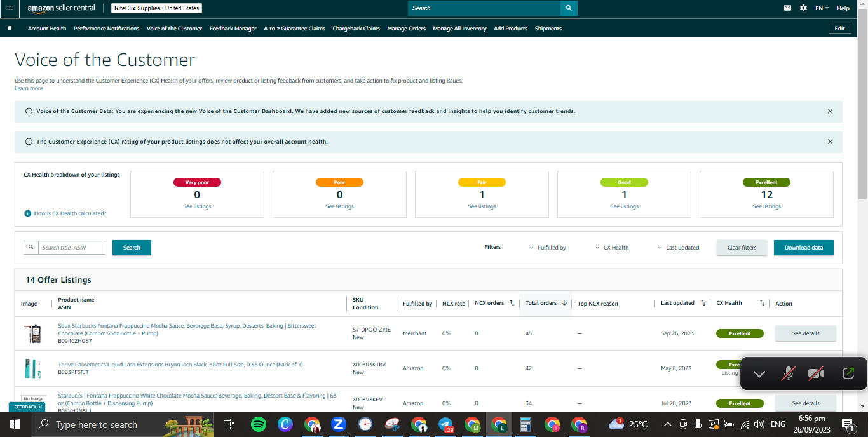868x437 pixels.
Task: Go to Manage Orders
Action: pyautogui.click(x=407, y=29)
